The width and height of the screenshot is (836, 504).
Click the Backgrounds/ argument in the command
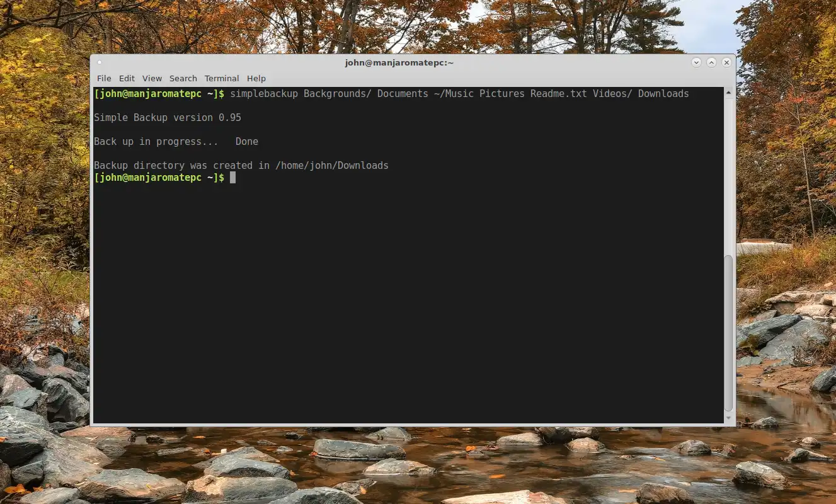click(x=338, y=94)
